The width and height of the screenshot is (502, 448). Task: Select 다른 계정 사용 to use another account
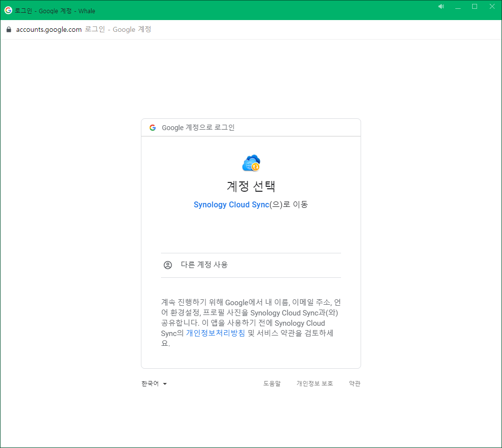(204, 265)
